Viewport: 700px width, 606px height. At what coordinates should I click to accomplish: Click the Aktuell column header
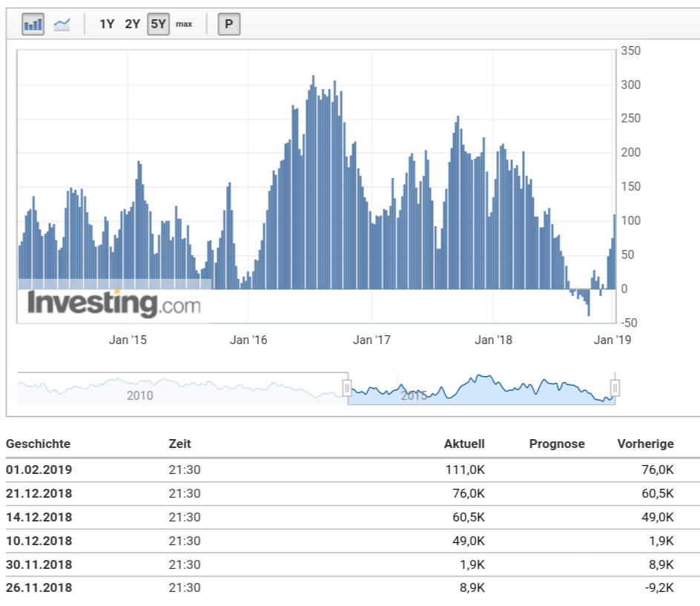click(464, 444)
